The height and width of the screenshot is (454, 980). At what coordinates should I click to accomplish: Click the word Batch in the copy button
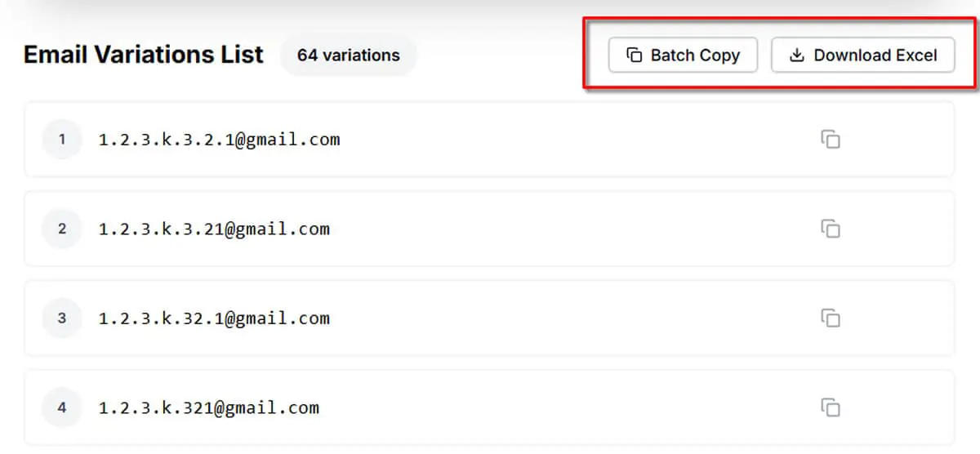pyautogui.click(x=673, y=56)
